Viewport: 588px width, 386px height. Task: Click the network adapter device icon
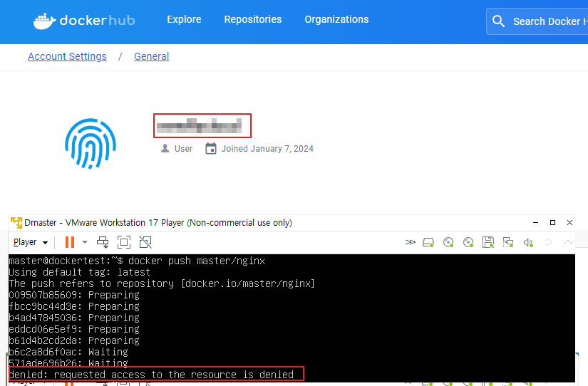coord(508,242)
